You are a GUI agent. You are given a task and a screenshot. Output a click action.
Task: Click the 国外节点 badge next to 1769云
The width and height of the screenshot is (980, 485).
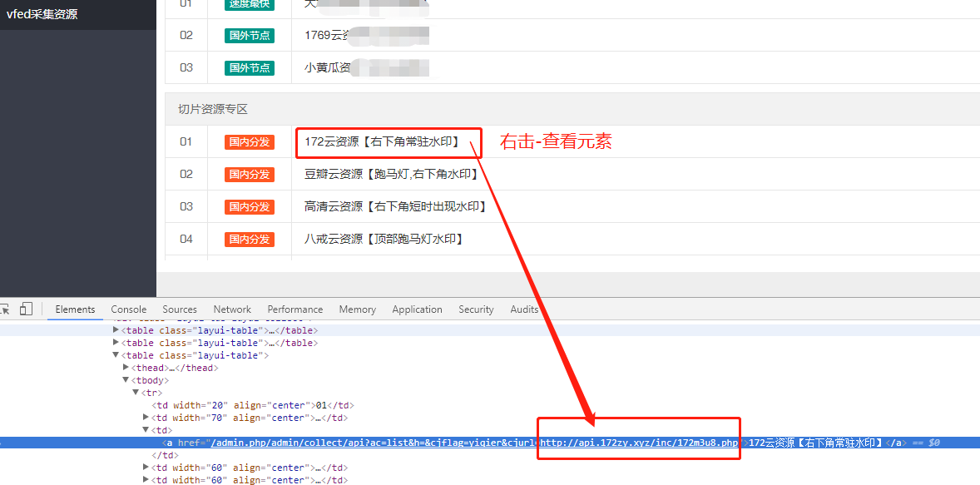click(x=250, y=36)
